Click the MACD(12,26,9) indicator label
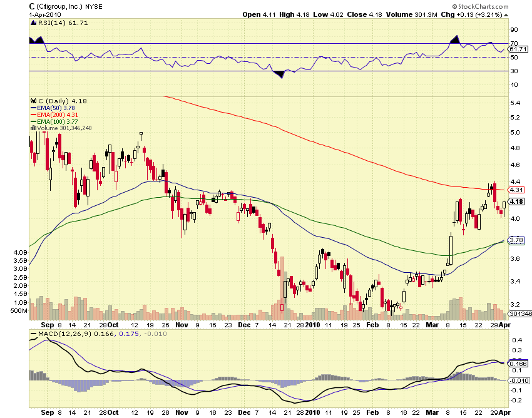This screenshot has height=418, width=532. (65, 334)
